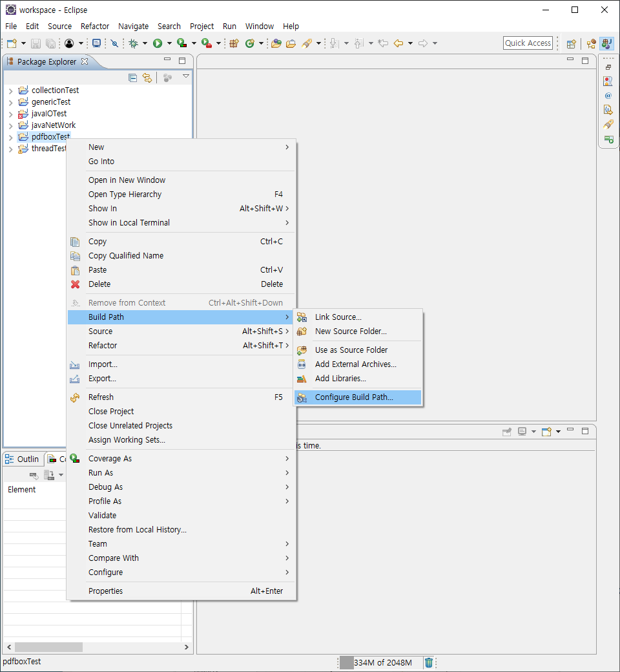The image size is (620, 672).
Task: Click the Back navigation arrow icon
Action: coord(398,43)
